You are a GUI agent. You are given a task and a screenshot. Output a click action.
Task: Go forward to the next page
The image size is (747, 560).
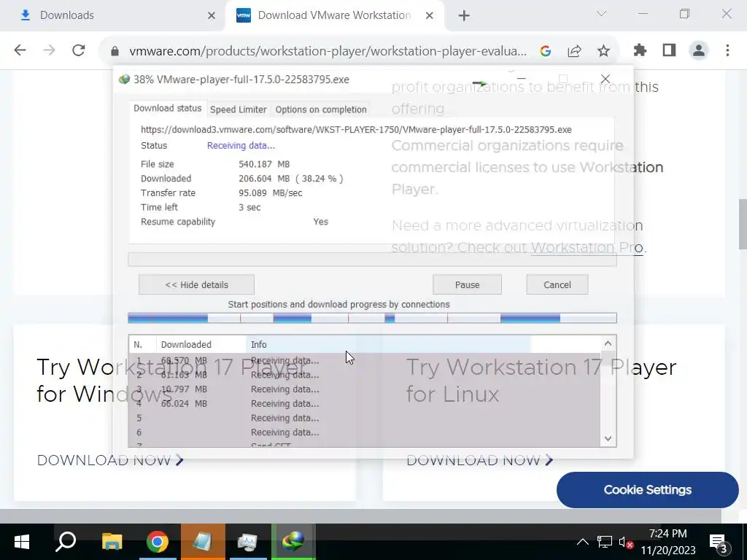click(49, 50)
